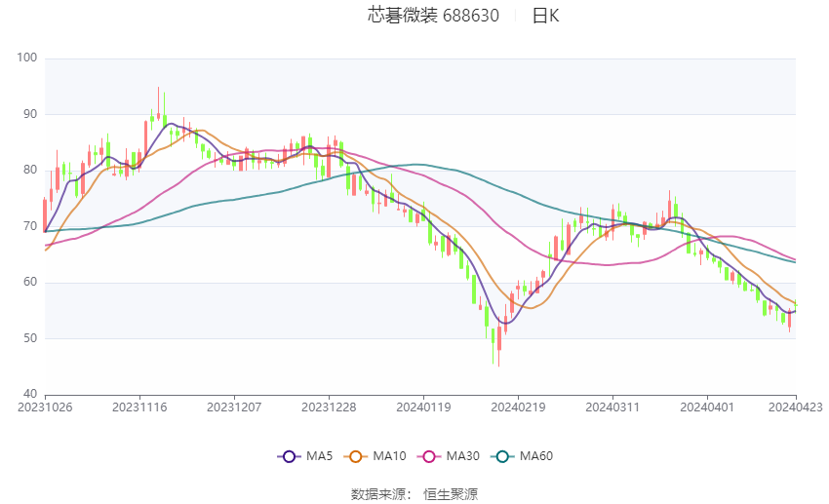Screen dimensions: 829x504
Task: Click the 20231026 date axis label
Action: 45,407
